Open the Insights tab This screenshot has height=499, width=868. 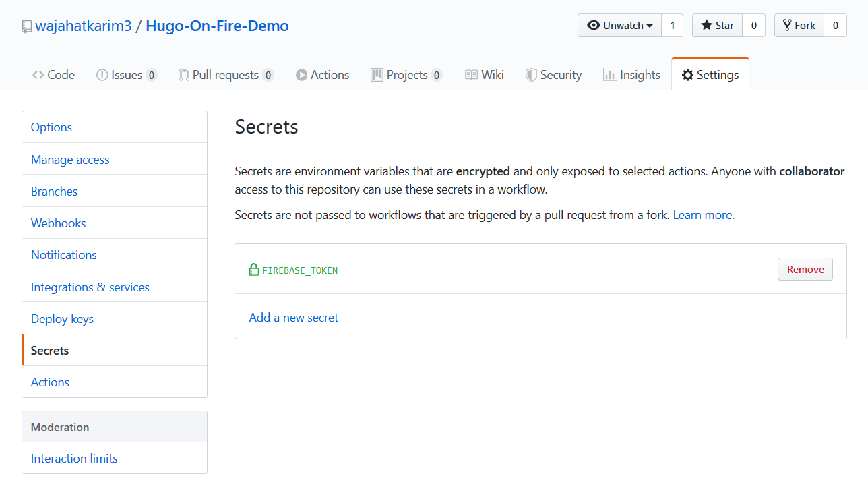click(631, 75)
